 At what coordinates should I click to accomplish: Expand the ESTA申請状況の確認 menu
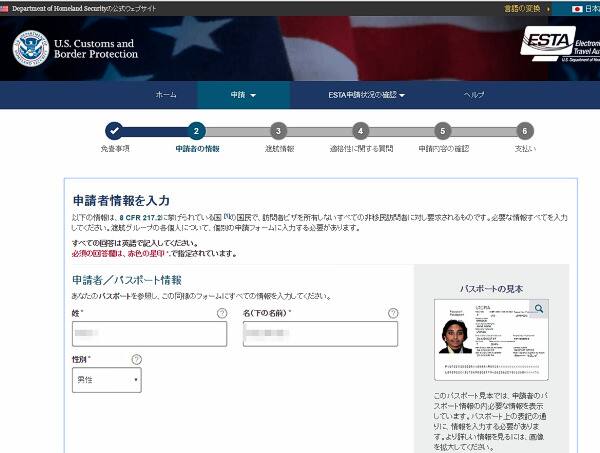tap(366, 95)
